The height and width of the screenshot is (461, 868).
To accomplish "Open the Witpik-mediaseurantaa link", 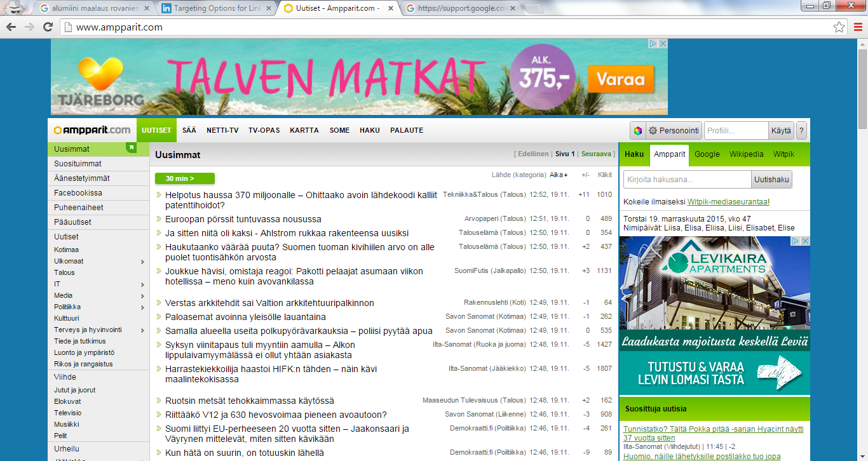I will pos(728,202).
